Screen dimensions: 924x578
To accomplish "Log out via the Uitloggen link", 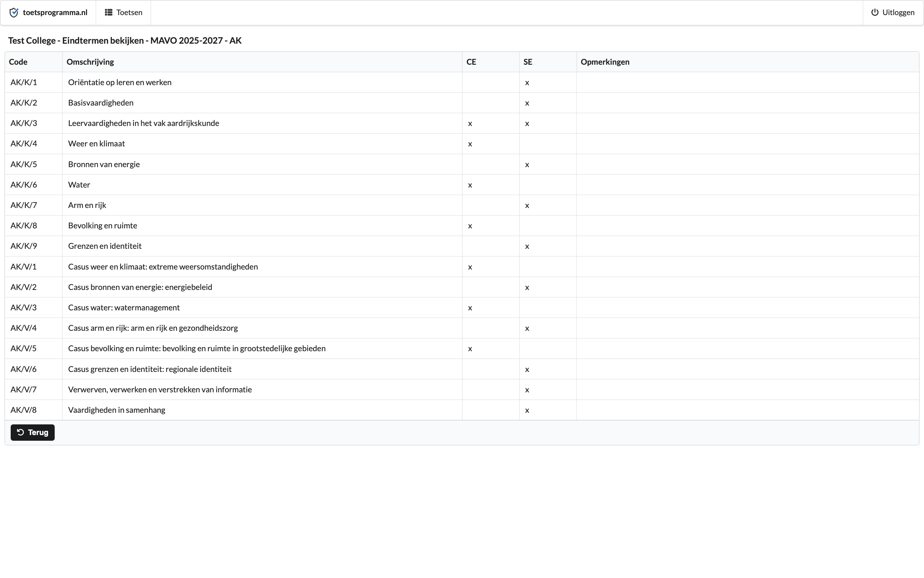I will [x=893, y=13].
